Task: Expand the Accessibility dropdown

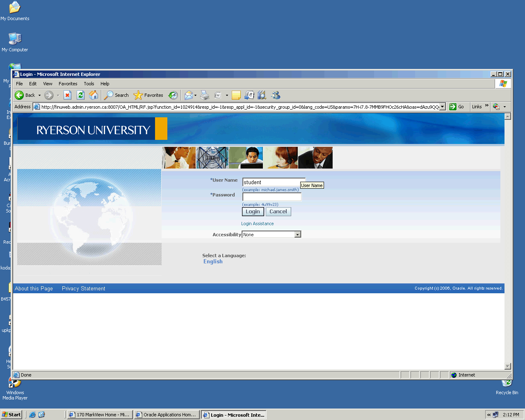Action: [x=298, y=235]
